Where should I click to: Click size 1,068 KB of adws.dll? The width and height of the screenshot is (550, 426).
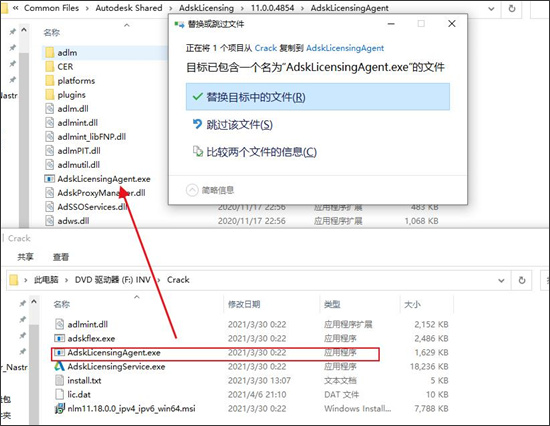pyautogui.click(x=421, y=221)
